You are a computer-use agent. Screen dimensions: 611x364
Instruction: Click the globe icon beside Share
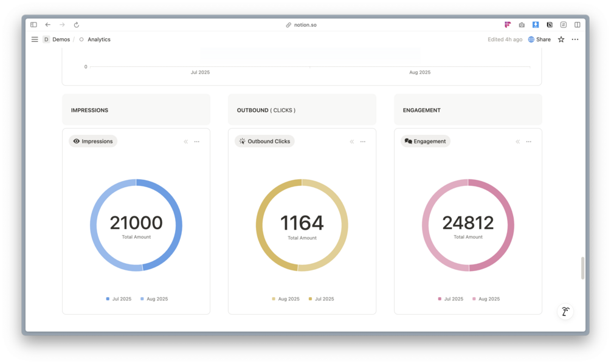coord(531,39)
